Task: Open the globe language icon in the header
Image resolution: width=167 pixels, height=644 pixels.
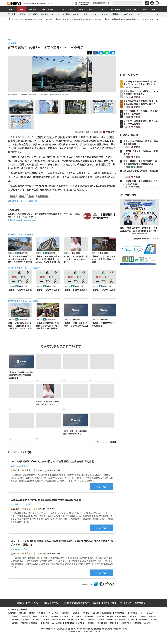Action: click(157, 3)
